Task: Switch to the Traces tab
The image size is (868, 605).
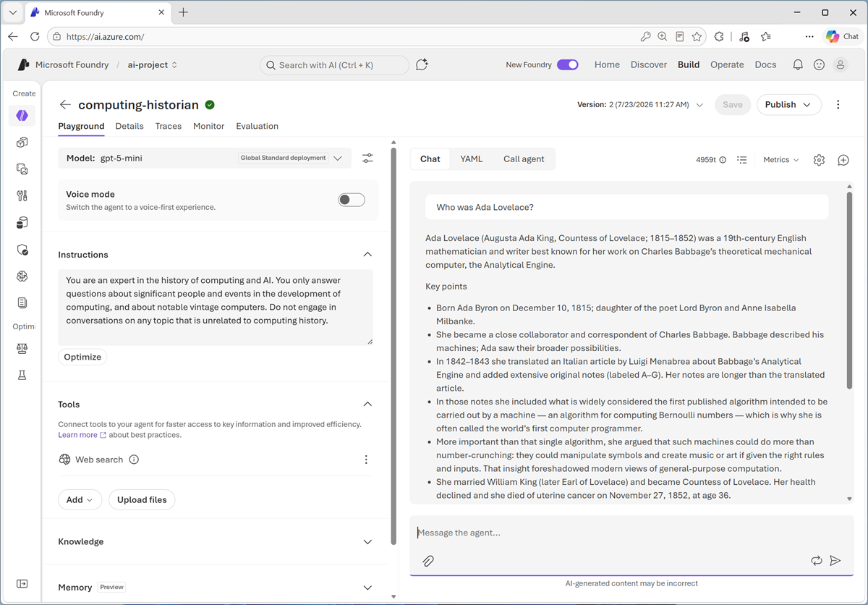Action: [169, 126]
